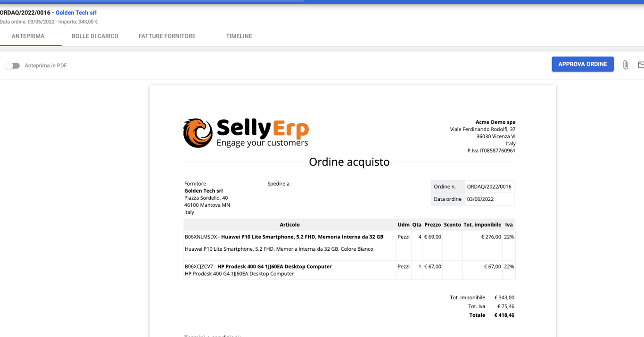Click the € 276,00 taxable amount

click(x=491, y=237)
